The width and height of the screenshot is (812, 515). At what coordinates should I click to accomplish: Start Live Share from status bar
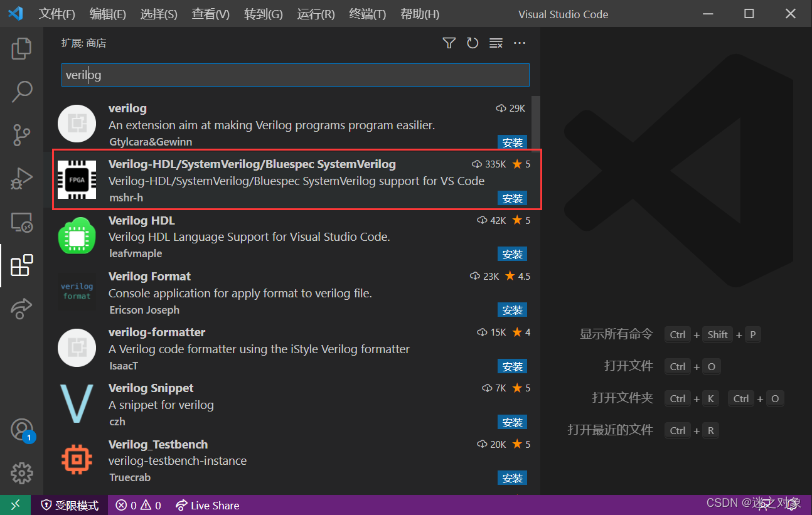click(x=208, y=505)
